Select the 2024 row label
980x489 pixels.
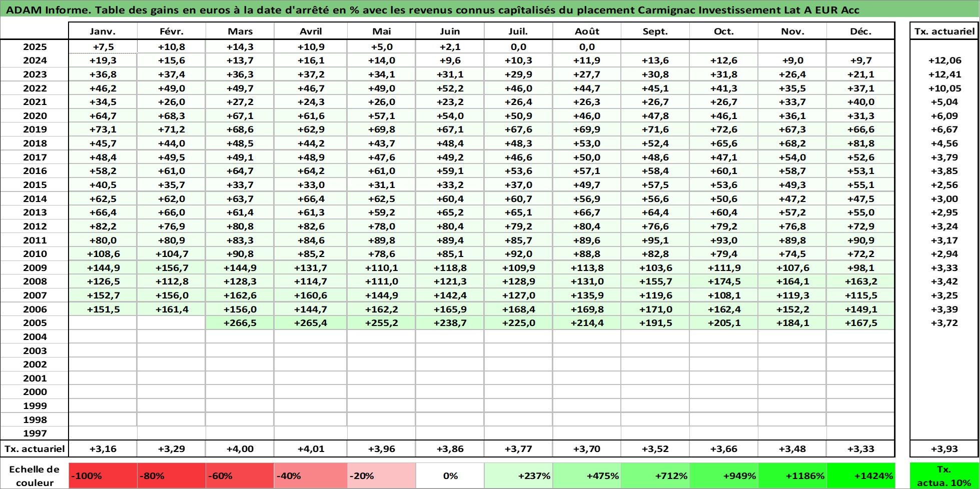[x=35, y=60]
